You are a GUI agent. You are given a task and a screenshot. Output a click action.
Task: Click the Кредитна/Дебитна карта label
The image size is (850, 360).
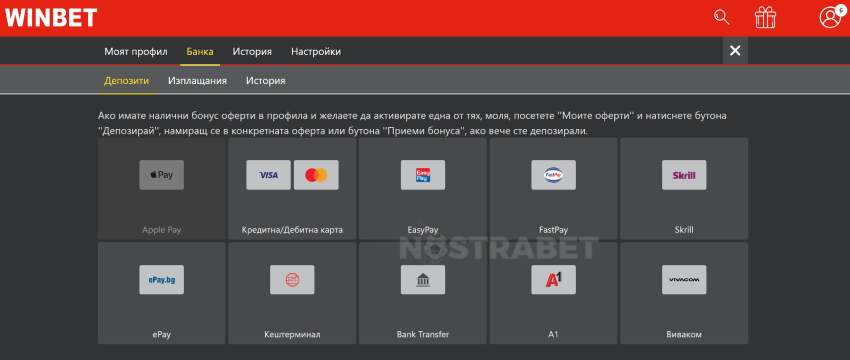[x=292, y=230]
